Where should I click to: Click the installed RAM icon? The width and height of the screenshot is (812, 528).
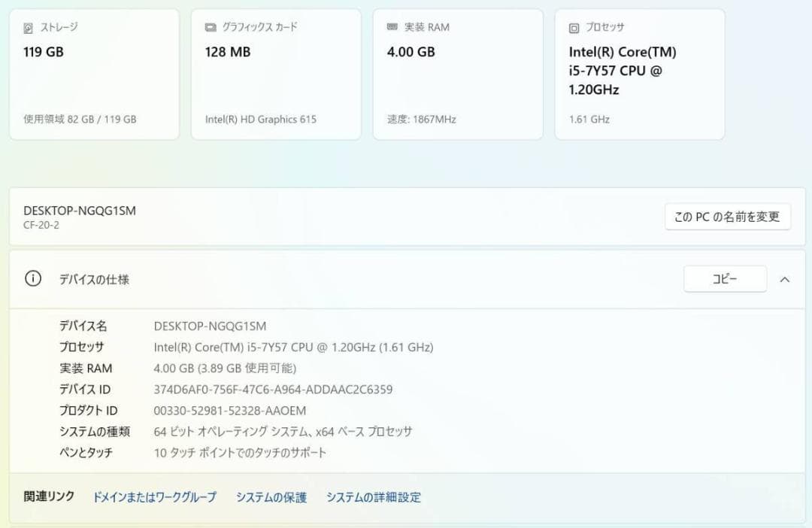pyautogui.click(x=392, y=27)
